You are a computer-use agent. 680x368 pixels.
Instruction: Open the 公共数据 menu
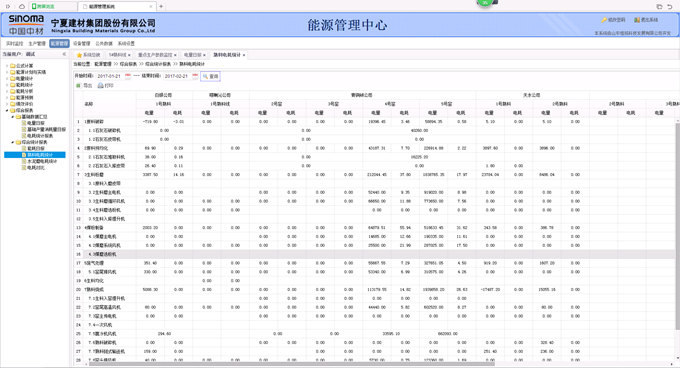coord(104,43)
